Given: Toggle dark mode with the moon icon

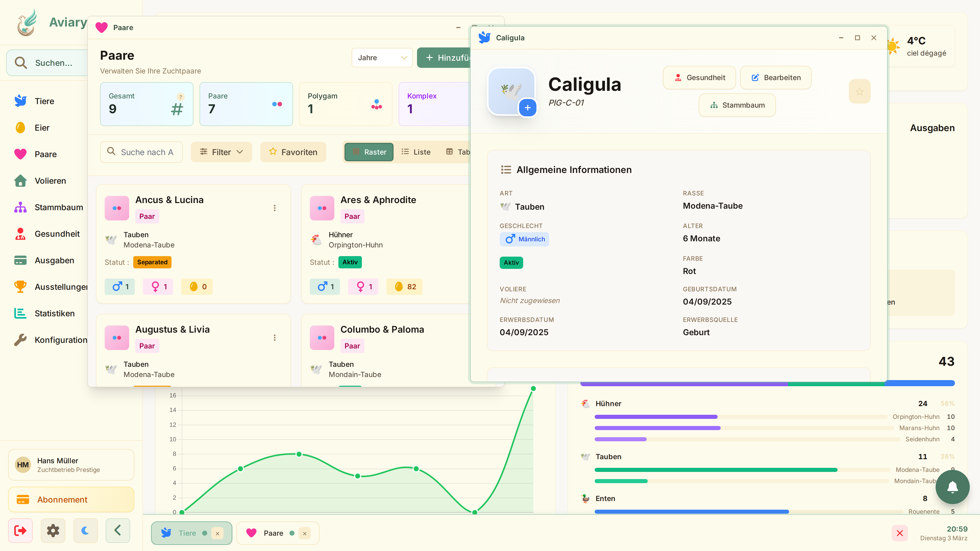Looking at the screenshot, I should pyautogui.click(x=85, y=531).
